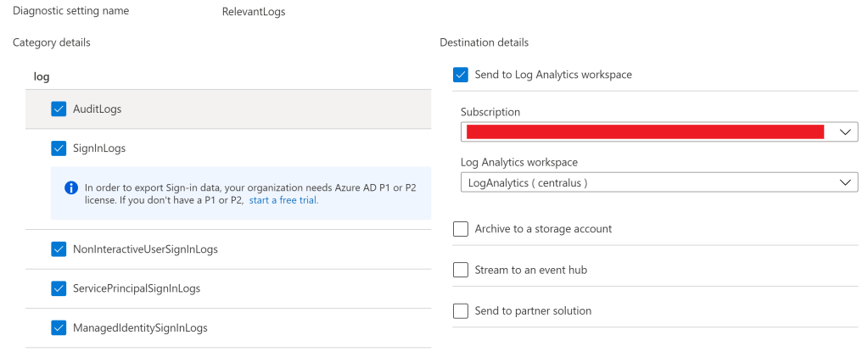Expand the Subscription dropdown chevron
868x352 pixels.
[x=844, y=132]
